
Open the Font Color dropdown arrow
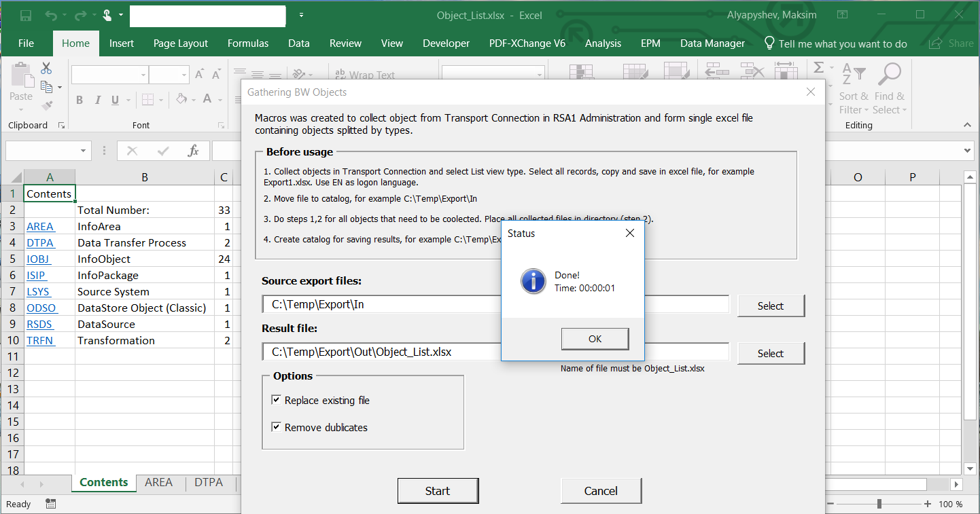click(219, 100)
